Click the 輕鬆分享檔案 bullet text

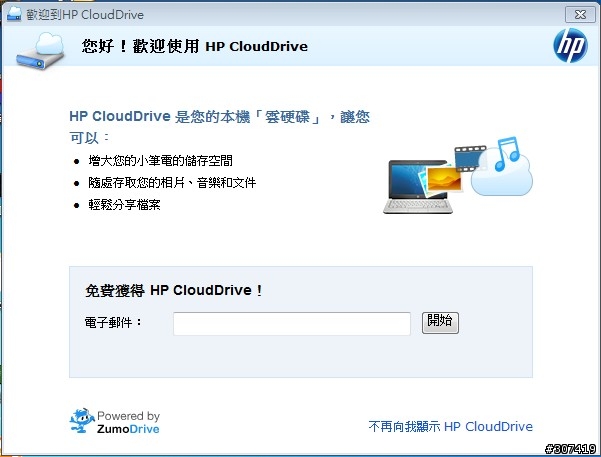(x=124, y=205)
